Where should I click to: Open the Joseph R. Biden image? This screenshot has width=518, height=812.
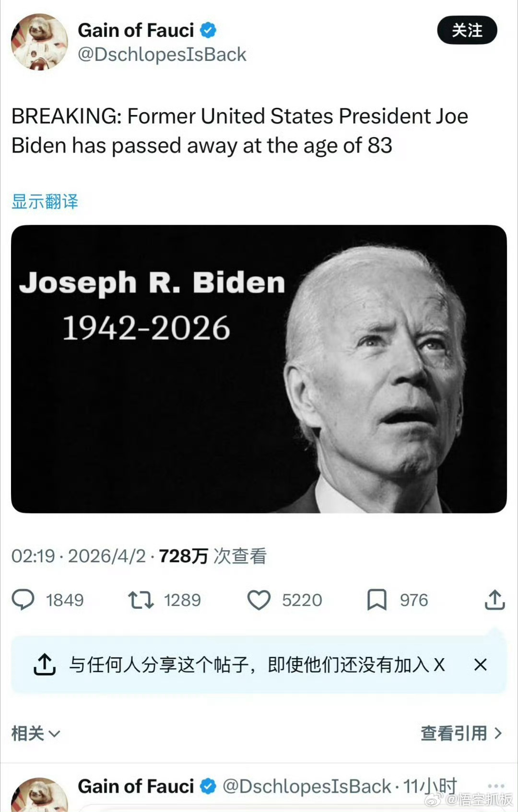(259, 369)
